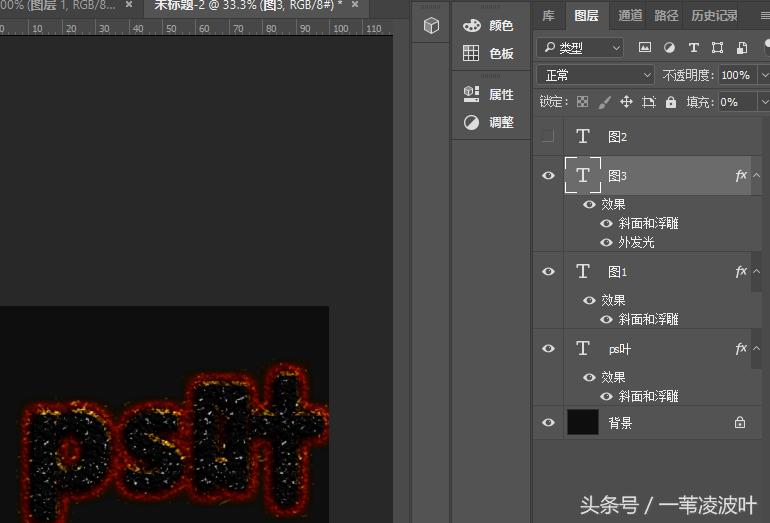Close the 图层 1 document tab
Image resolution: width=770 pixels, height=523 pixels.
coord(129,5)
